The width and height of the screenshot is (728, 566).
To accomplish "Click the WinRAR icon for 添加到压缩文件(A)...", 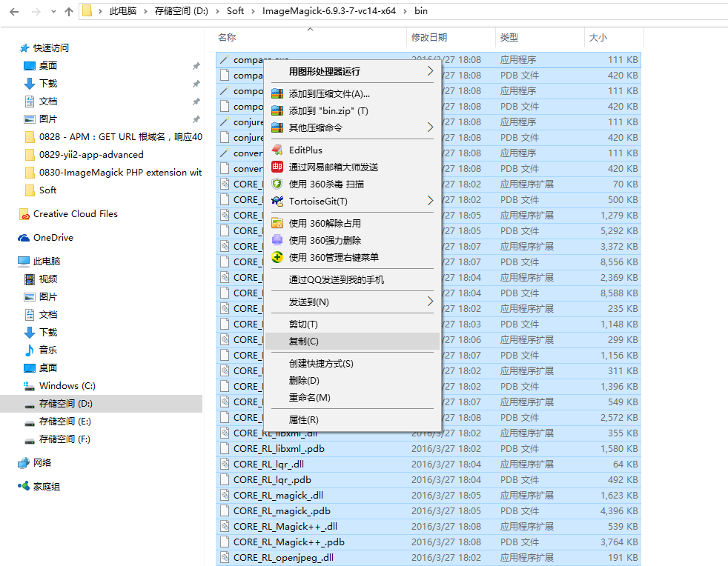I will [x=277, y=93].
